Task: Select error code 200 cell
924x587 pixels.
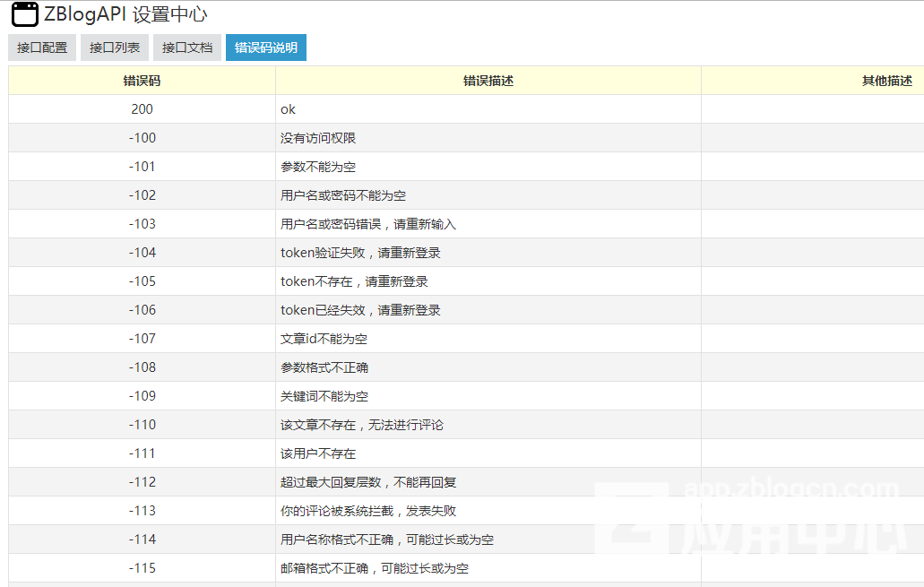Action: [142, 109]
